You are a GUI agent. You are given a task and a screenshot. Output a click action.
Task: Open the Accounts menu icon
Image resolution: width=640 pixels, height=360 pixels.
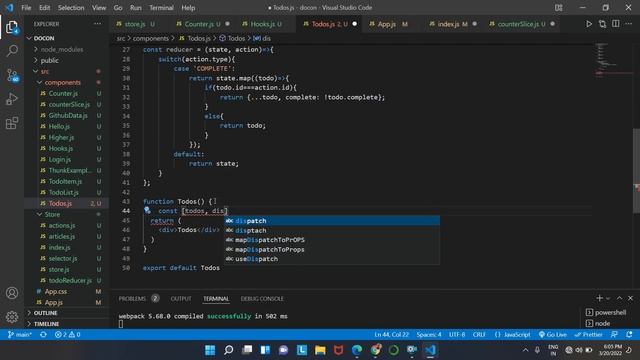tap(12, 293)
